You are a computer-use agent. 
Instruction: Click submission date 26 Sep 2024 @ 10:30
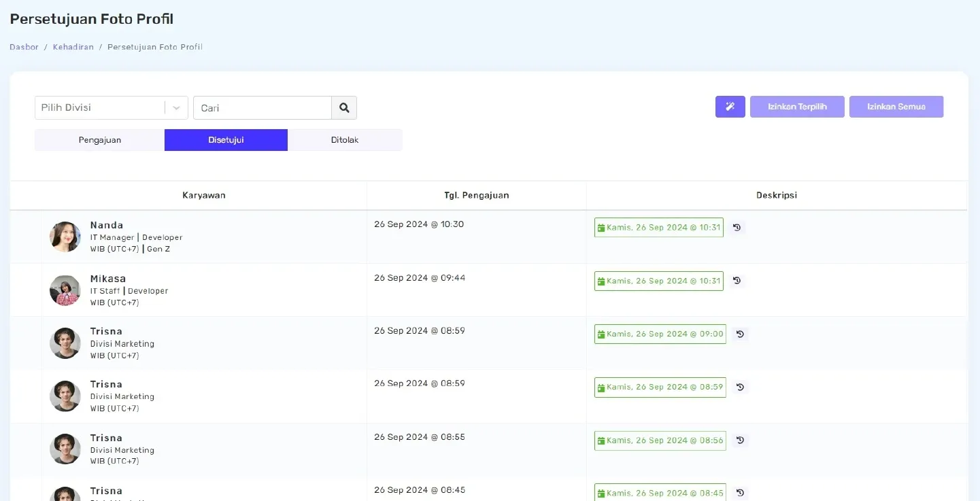[x=419, y=224]
